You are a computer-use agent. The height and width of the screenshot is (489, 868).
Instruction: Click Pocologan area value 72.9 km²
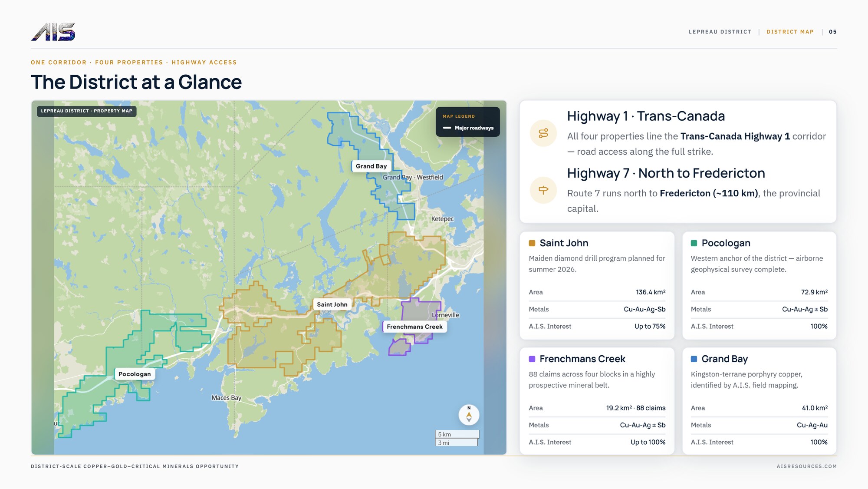[x=814, y=292]
